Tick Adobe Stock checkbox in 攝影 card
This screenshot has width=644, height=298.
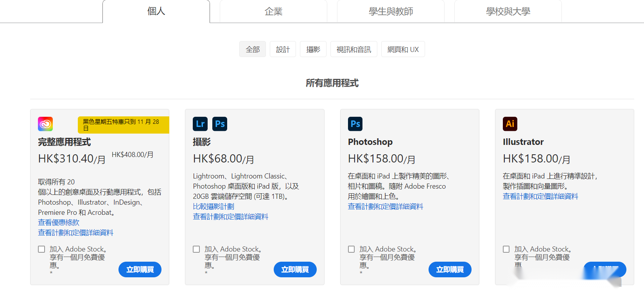coord(196,249)
